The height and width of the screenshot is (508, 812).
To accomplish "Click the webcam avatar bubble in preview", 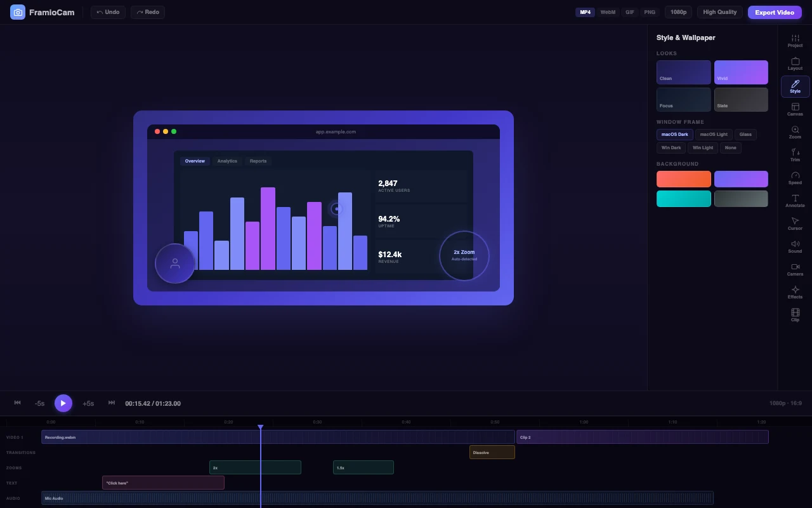I will coord(174,264).
